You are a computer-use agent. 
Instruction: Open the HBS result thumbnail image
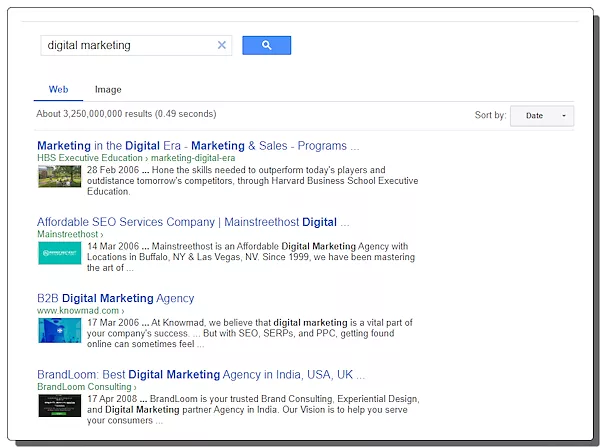[59, 176]
